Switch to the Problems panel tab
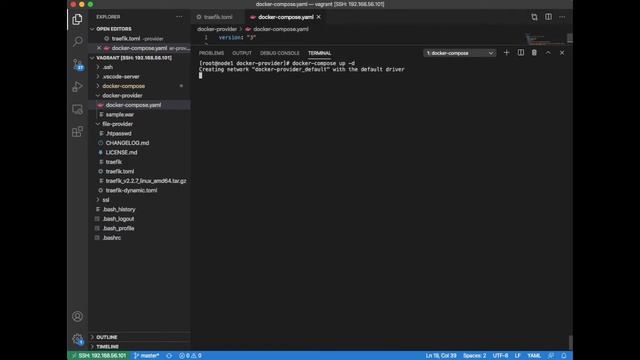The image size is (640, 360). [x=211, y=53]
